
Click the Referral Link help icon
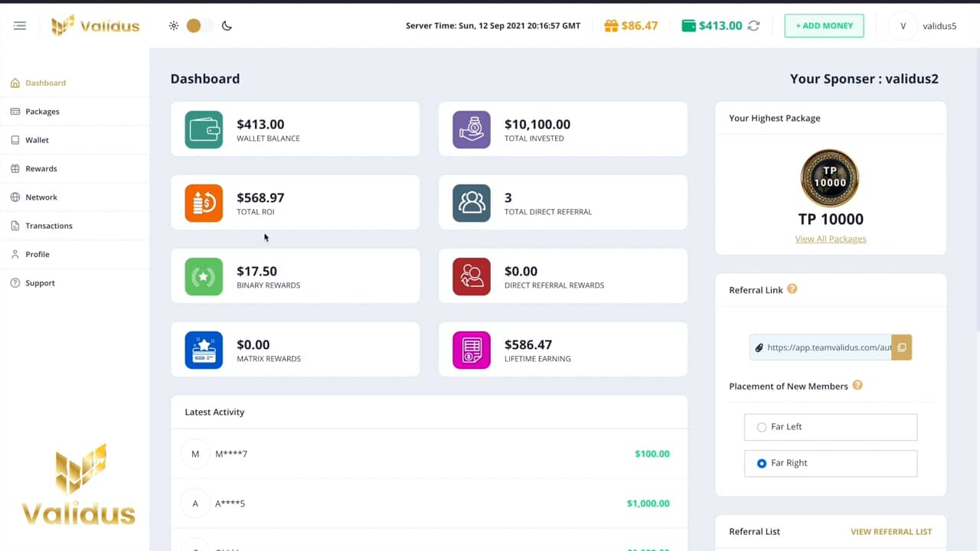792,289
